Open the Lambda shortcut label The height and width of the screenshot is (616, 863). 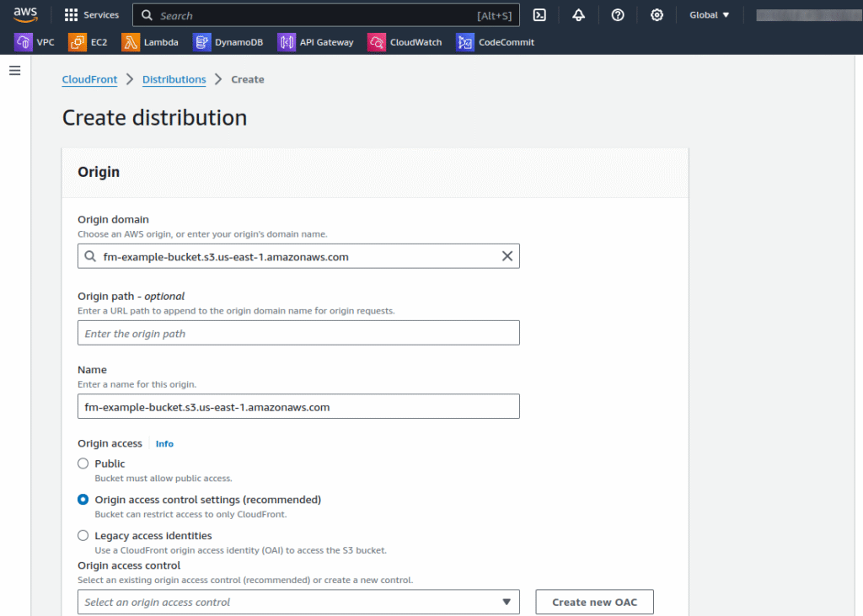[x=161, y=42]
